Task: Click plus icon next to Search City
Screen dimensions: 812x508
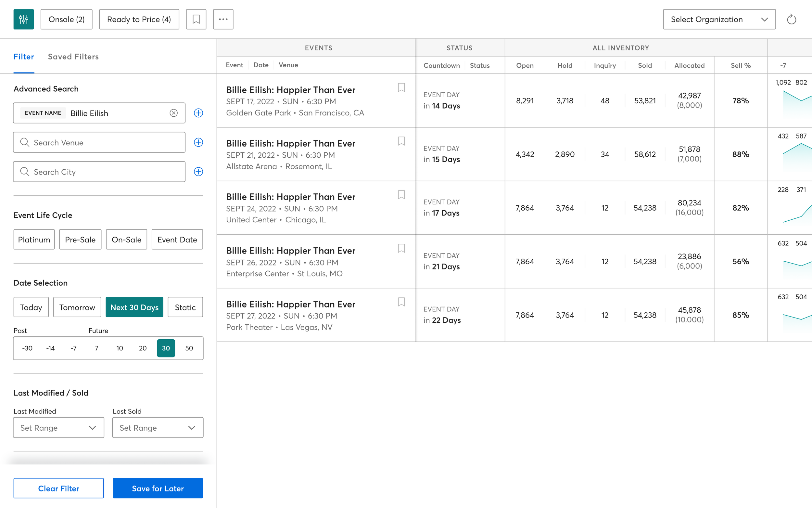Action: (x=198, y=172)
